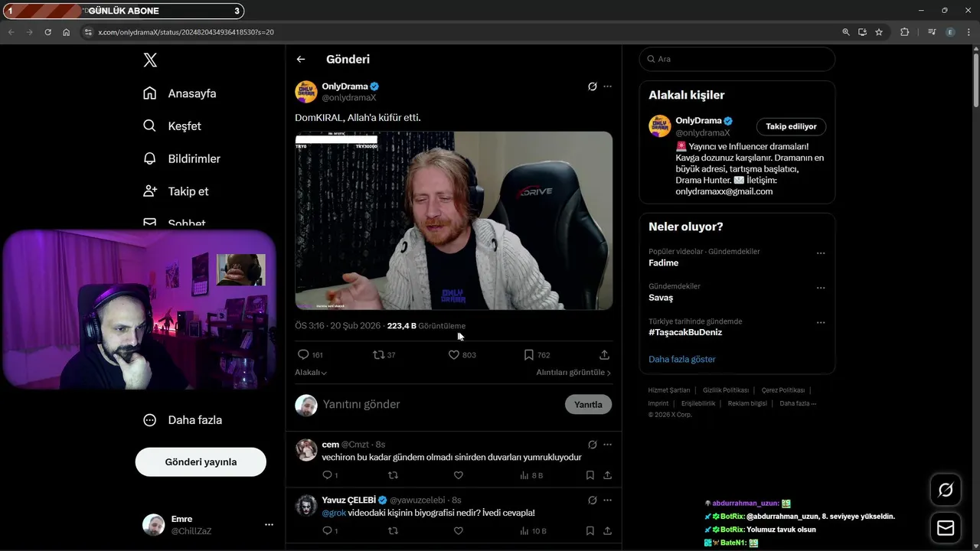Click the Yanıtla button

[x=588, y=404]
